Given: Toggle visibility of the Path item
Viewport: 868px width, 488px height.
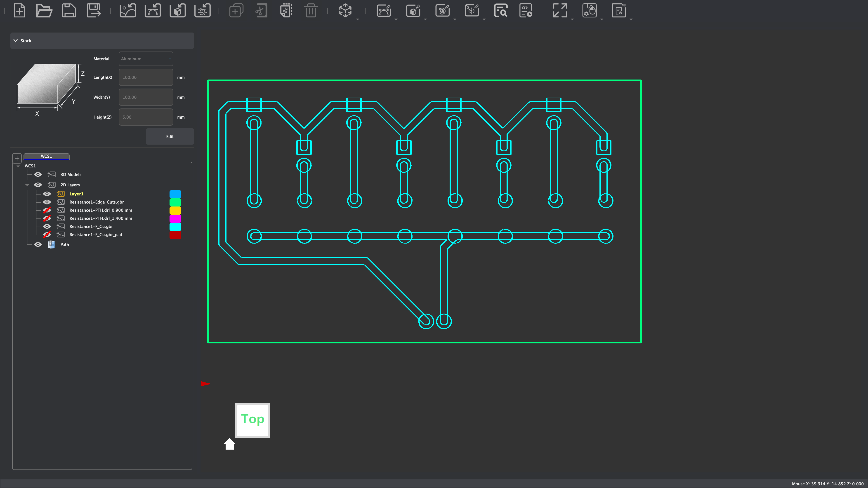Looking at the screenshot, I should [x=38, y=244].
